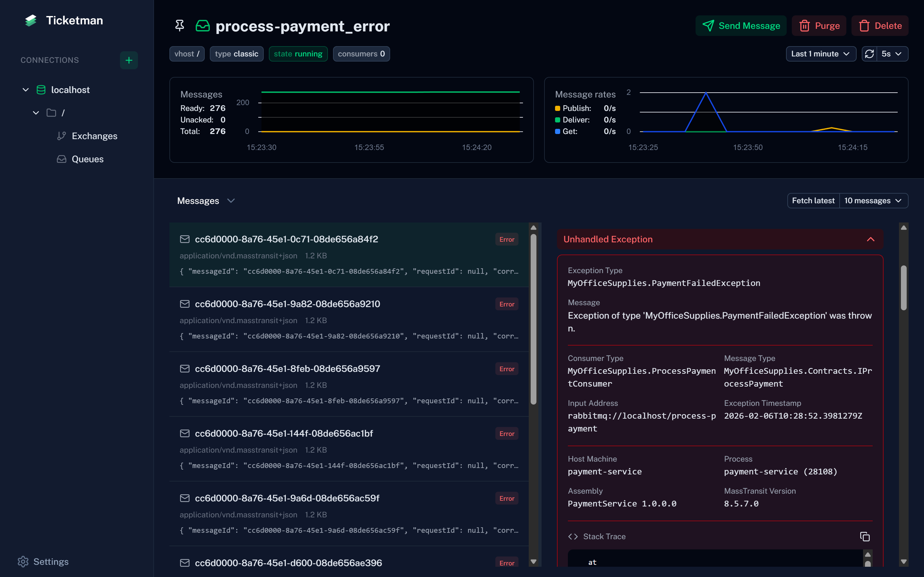Collapse the Unhandled Exception panel

pyautogui.click(x=870, y=239)
